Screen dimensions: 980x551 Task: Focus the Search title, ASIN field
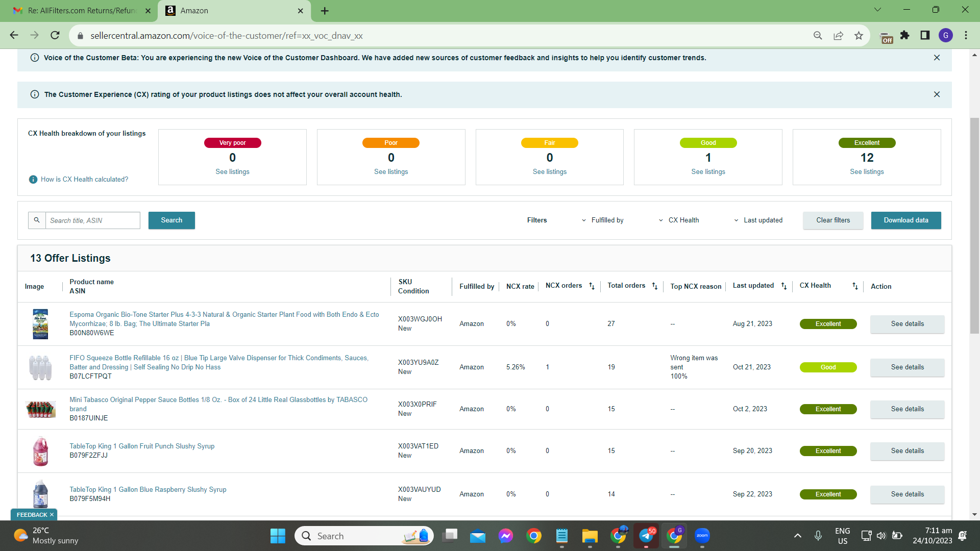(x=93, y=220)
